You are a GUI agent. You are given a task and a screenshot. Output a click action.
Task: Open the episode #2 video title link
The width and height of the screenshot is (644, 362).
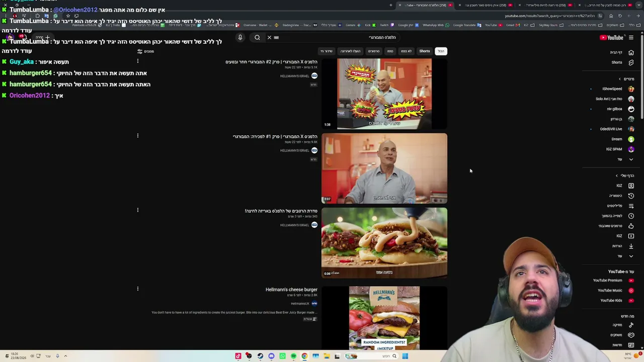271,62
